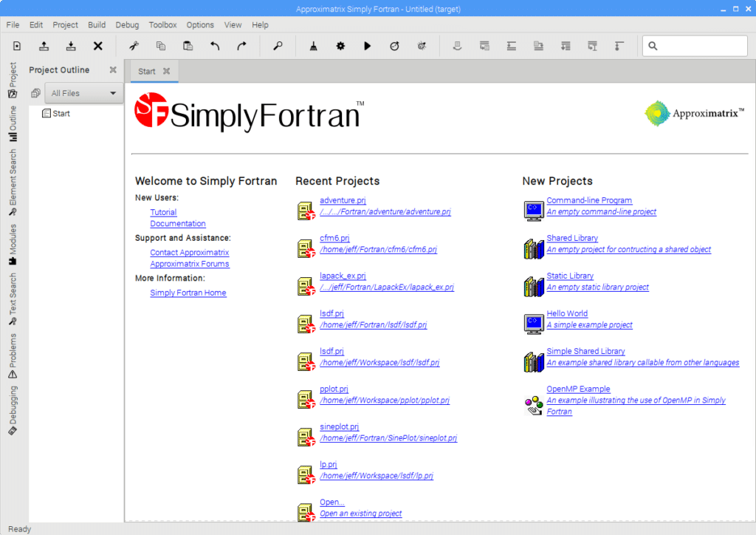This screenshot has height=535, width=756.
Task: Open the Debug menu
Action: (127, 24)
